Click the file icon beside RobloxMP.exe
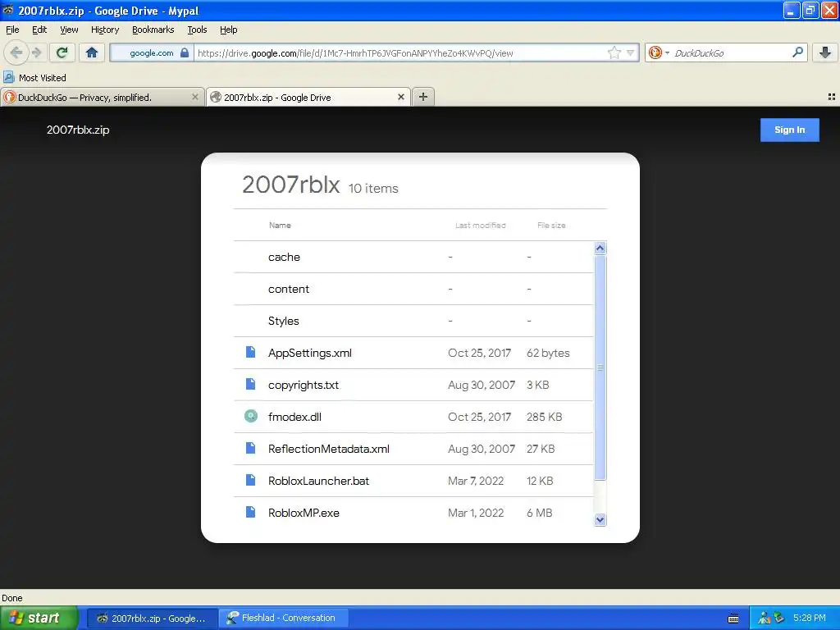 point(250,512)
